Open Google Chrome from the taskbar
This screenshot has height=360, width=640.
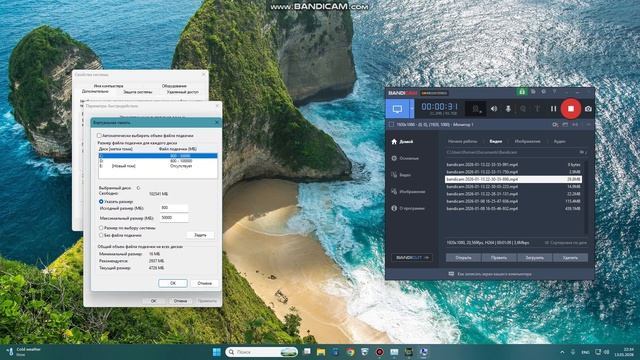350,352
